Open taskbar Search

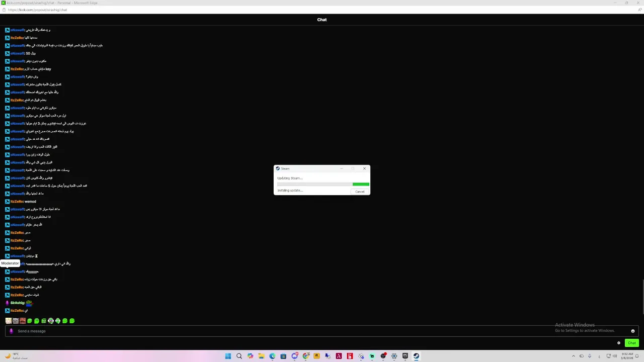point(239,356)
